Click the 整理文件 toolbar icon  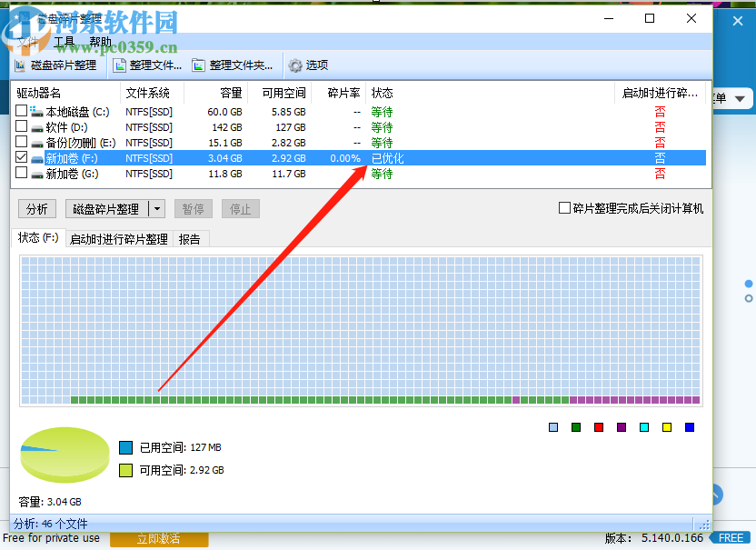tap(119, 65)
